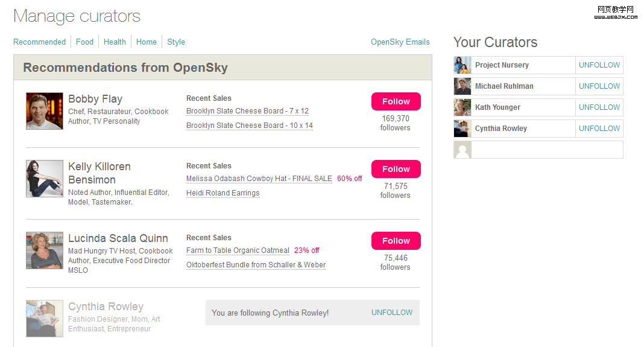The width and height of the screenshot is (644, 347).
Task: Open the OpenSky Emails link
Action: coord(400,42)
